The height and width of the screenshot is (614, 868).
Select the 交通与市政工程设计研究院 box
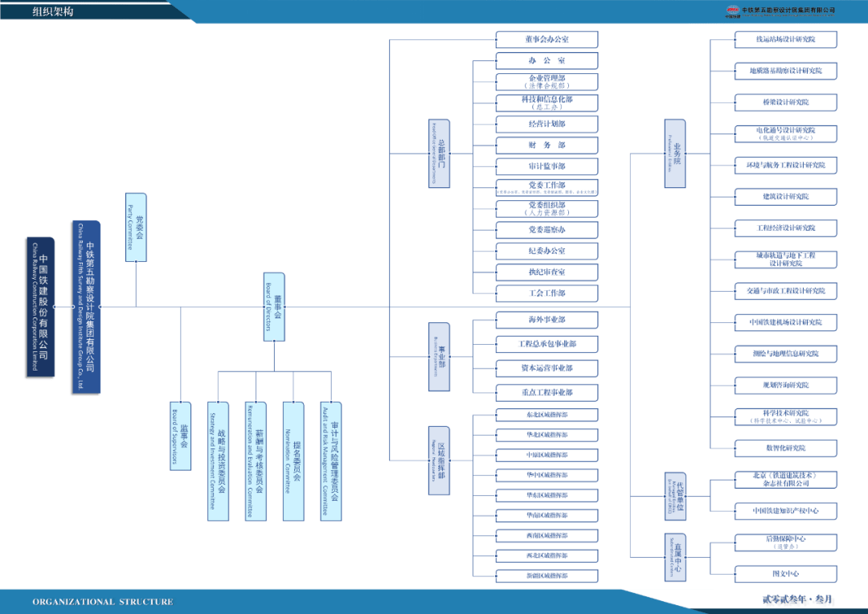click(785, 291)
